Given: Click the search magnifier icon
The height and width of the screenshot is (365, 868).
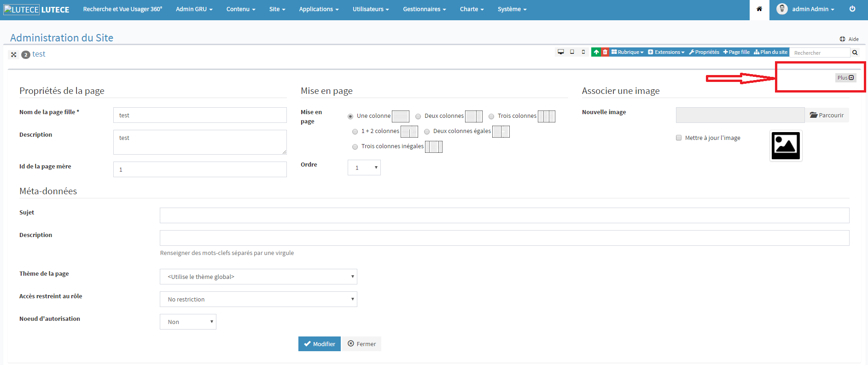Looking at the screenshot, I should 855,52.
